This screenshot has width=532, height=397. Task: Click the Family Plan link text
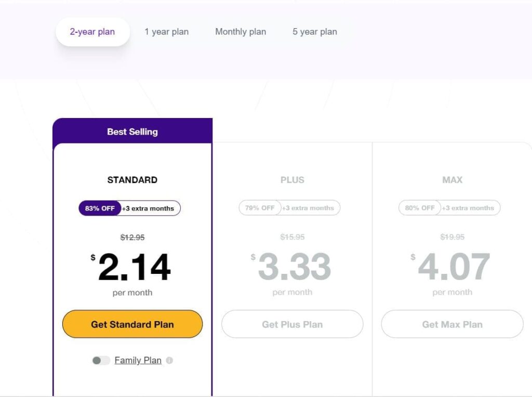pos(138,360)
